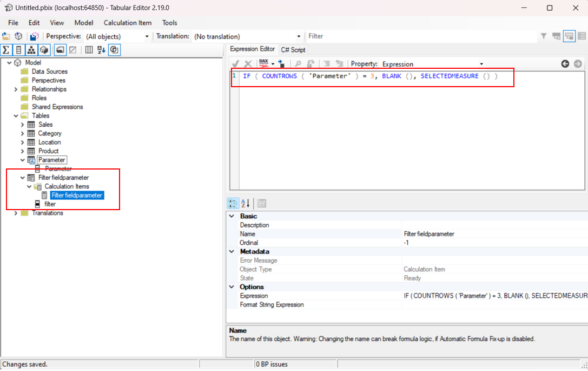The height and width of the screenshot is (371, 588).
Task: Toggle the show hidden objects button
Action: click(73, 50)
